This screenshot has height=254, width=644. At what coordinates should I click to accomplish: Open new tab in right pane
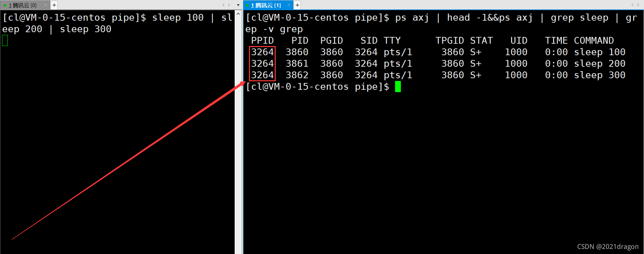297,5
